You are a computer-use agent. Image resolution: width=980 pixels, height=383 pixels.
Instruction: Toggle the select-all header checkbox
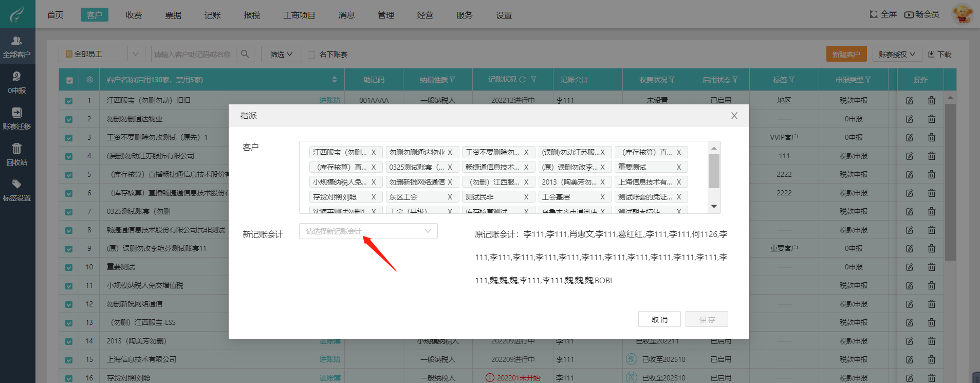(x=69, y=80)
